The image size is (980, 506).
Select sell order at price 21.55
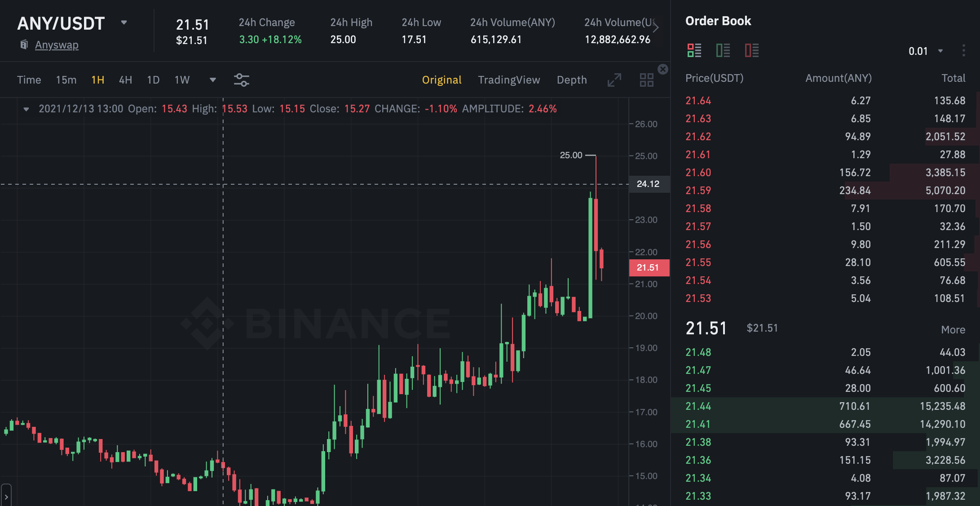[x=825, y=262]
